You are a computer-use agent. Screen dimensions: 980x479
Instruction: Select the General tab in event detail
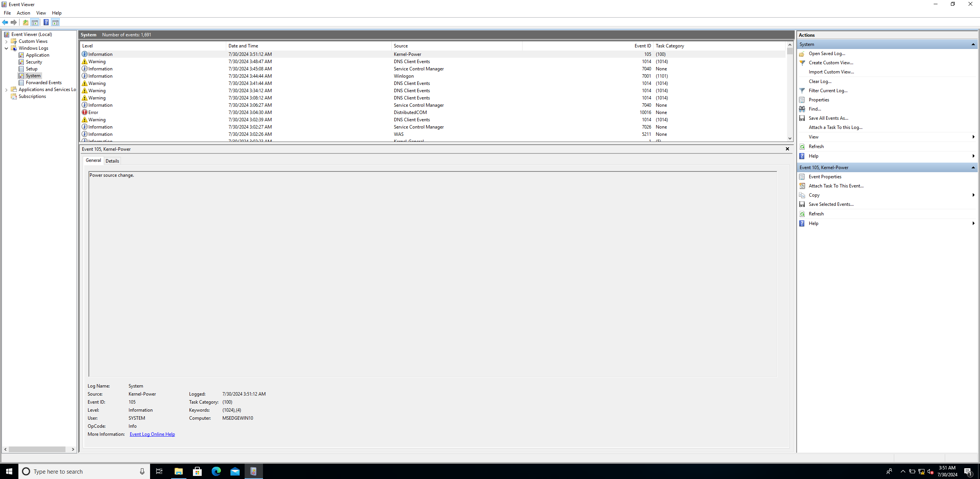pyautogui.click(x=93, y=161)
